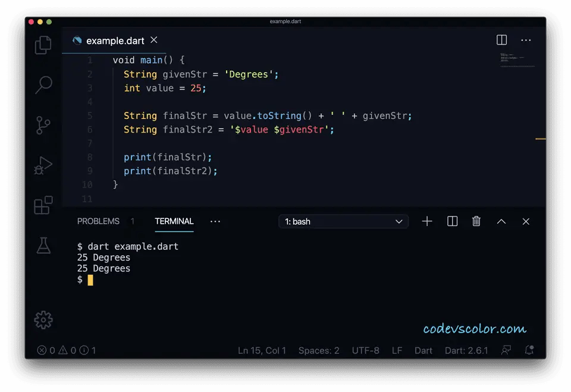Split the terminal pane
Image resolution: width=571 pixels, height=392 pixels.
[x=452, y=221]
